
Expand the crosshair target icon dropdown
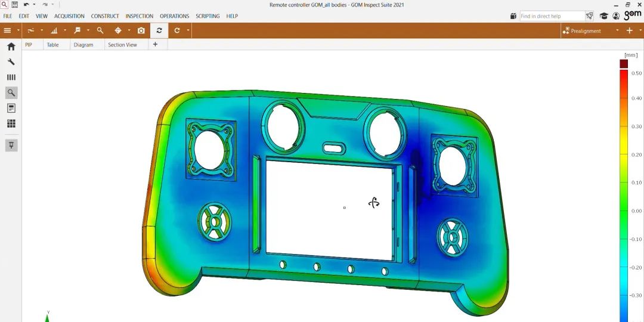(x=129, y=30)
